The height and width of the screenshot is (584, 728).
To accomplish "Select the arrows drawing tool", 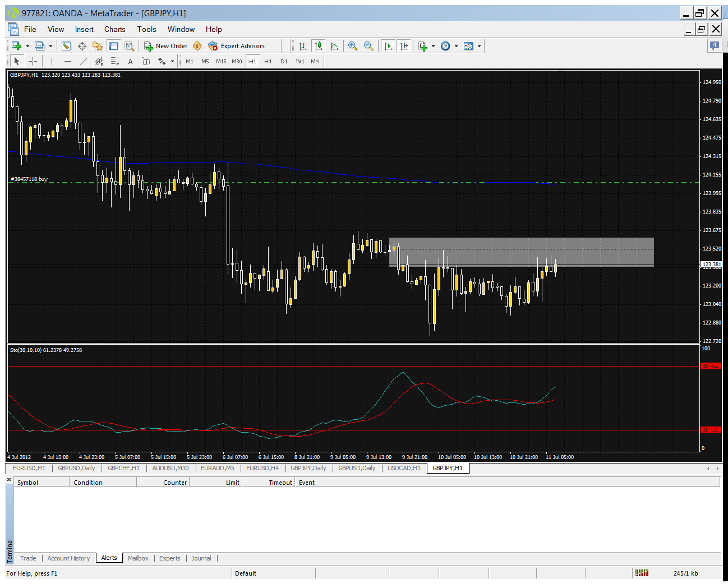I will [162, 61].
